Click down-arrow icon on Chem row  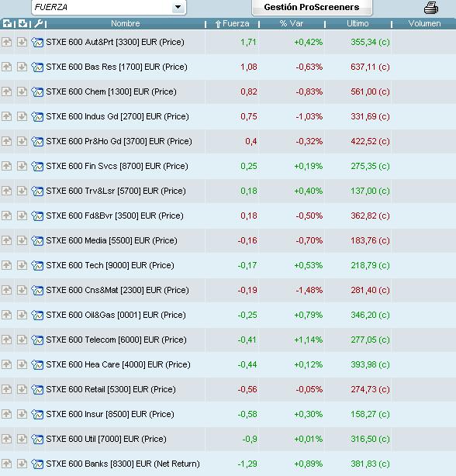point(22,91)
